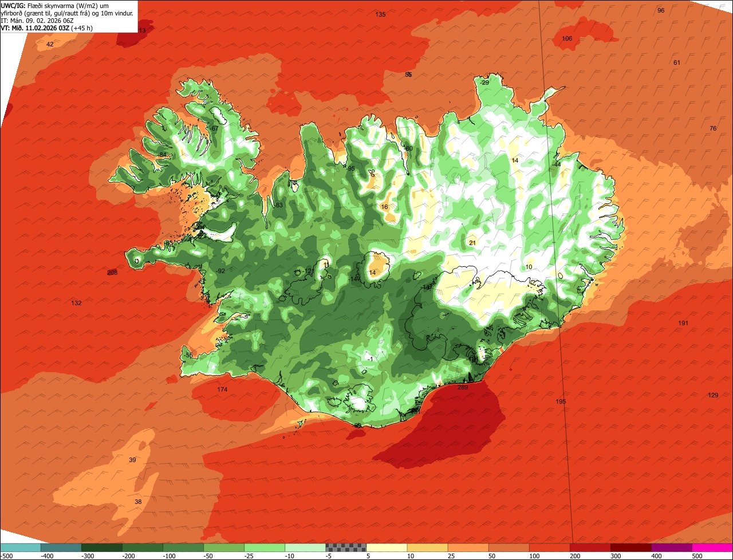Viewport: 733px width, 560px height.
Task: Click the map value '42' in the northwest sea
Action: coord(50,44)
